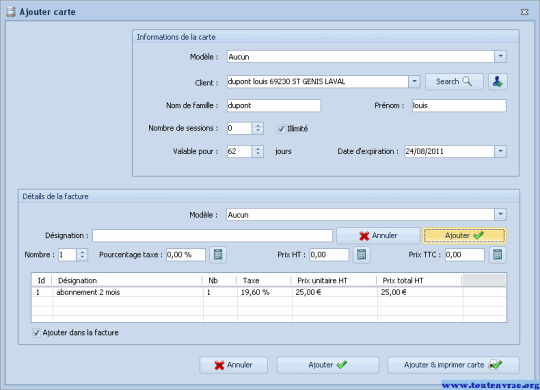Screen dimensions: 540x390
Task: Open the Date d'expiration calendar dropdown
Action: (500, 152)
